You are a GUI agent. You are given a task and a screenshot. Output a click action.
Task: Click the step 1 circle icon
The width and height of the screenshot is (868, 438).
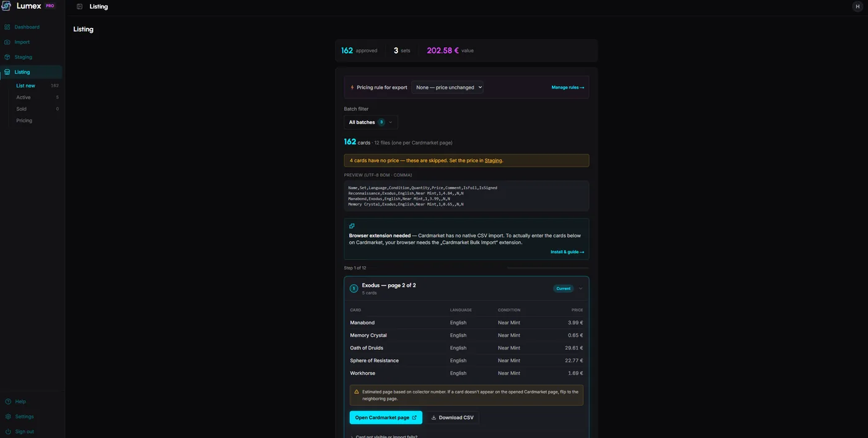point(353,288)
